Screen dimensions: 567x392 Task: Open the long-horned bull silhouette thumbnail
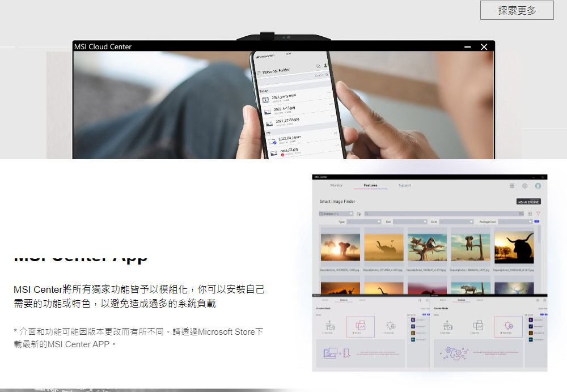tap(514, 248)
